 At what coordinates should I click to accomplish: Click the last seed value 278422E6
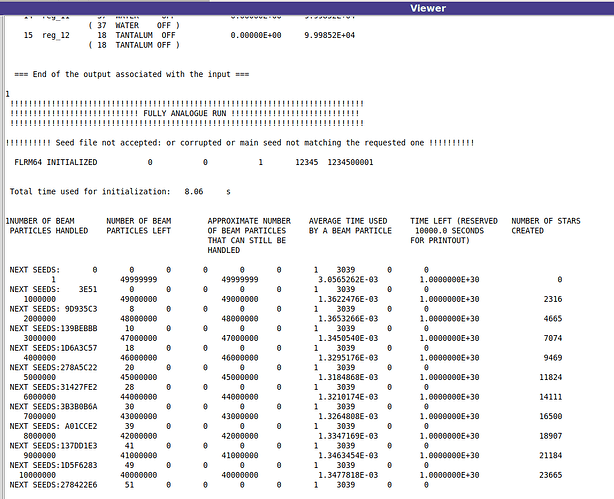pos(79,485)
